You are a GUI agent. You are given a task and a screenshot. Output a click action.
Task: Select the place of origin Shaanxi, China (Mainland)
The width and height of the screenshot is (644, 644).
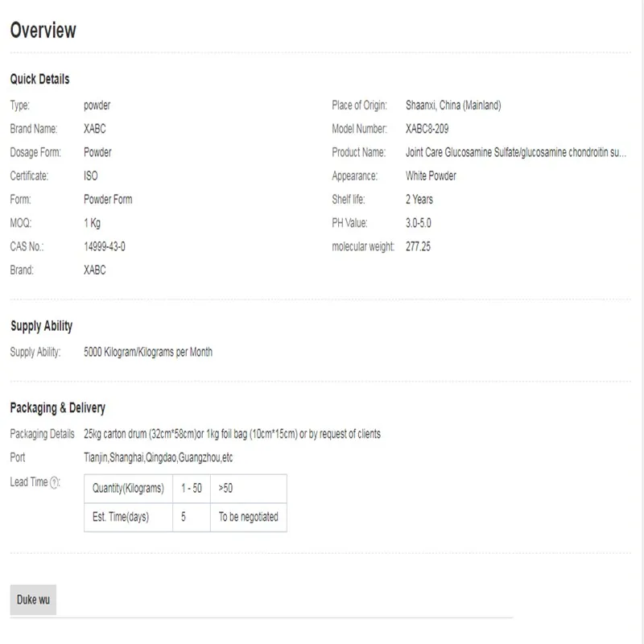453,105
